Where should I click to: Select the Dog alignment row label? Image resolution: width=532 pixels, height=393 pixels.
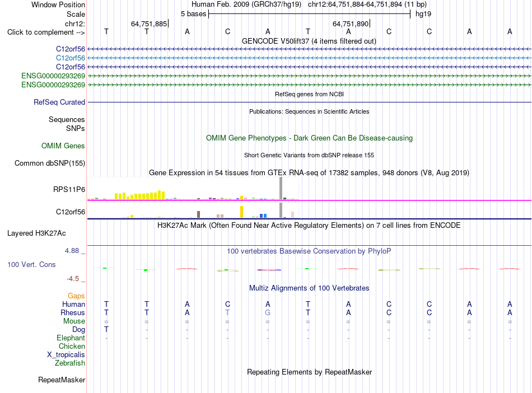click(x=78, y=330)
